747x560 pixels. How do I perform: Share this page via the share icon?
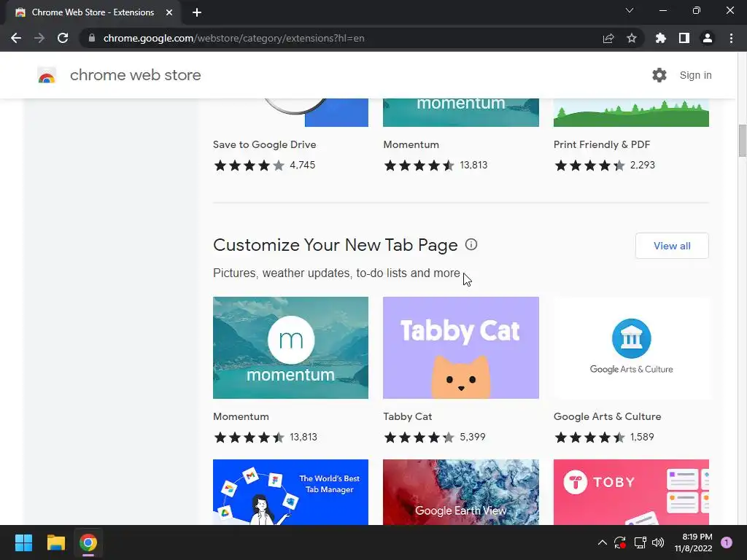pyautogui.click(x=608, y=38)
